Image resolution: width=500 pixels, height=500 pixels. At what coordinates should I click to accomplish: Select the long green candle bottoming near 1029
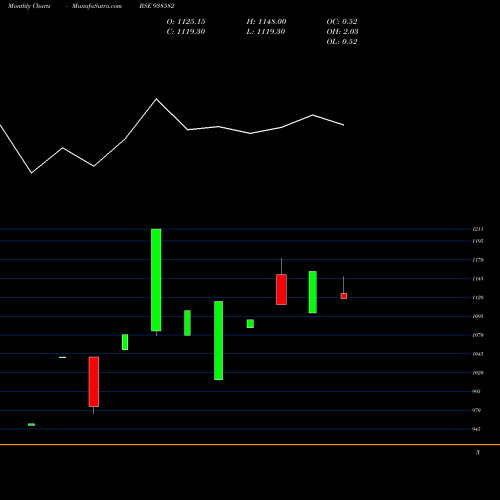[x=218, y=340]
